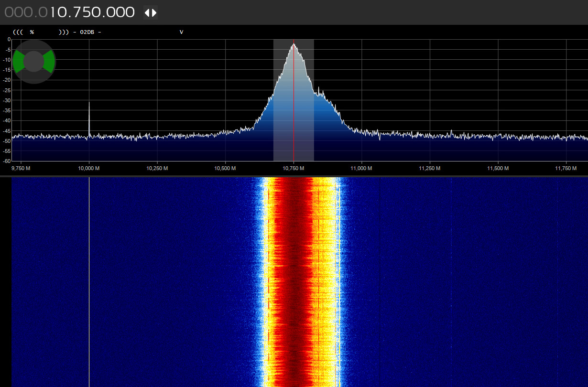
Task: Click the 10,500 M frequency axis label
Action: (x=225, y=169)
